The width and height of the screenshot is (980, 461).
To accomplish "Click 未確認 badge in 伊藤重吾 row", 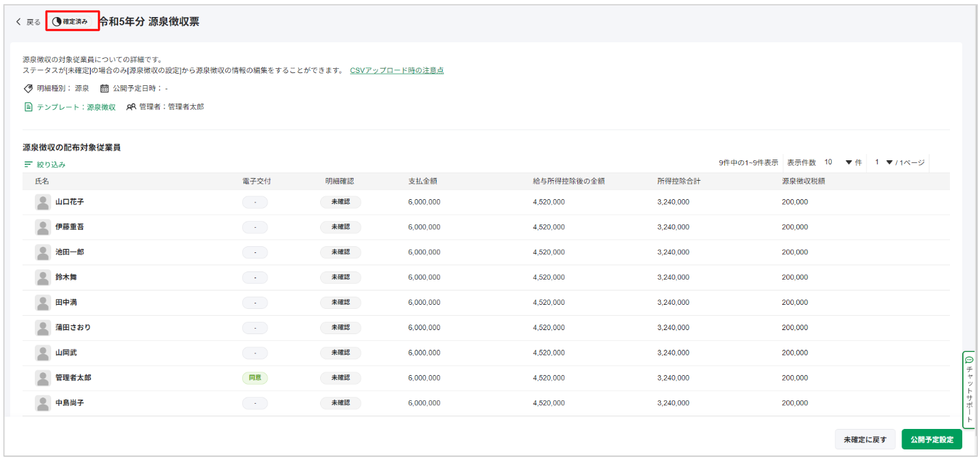I will coord(341,227).
